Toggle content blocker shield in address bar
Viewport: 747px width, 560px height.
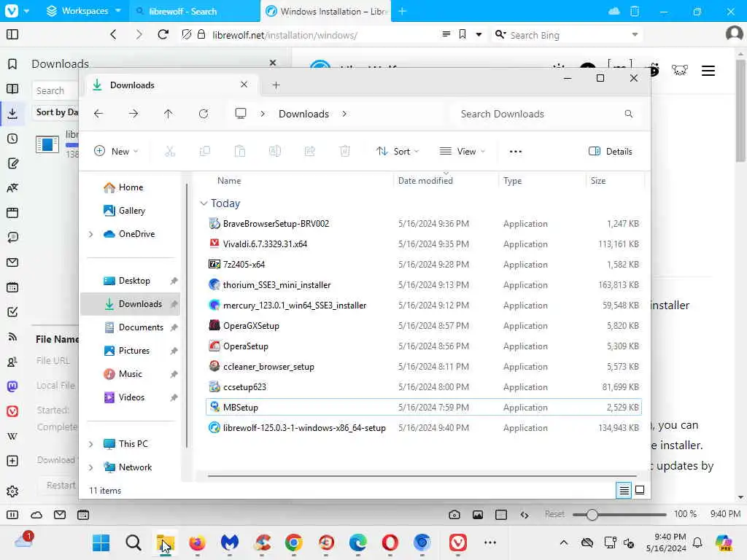point(187,34)
